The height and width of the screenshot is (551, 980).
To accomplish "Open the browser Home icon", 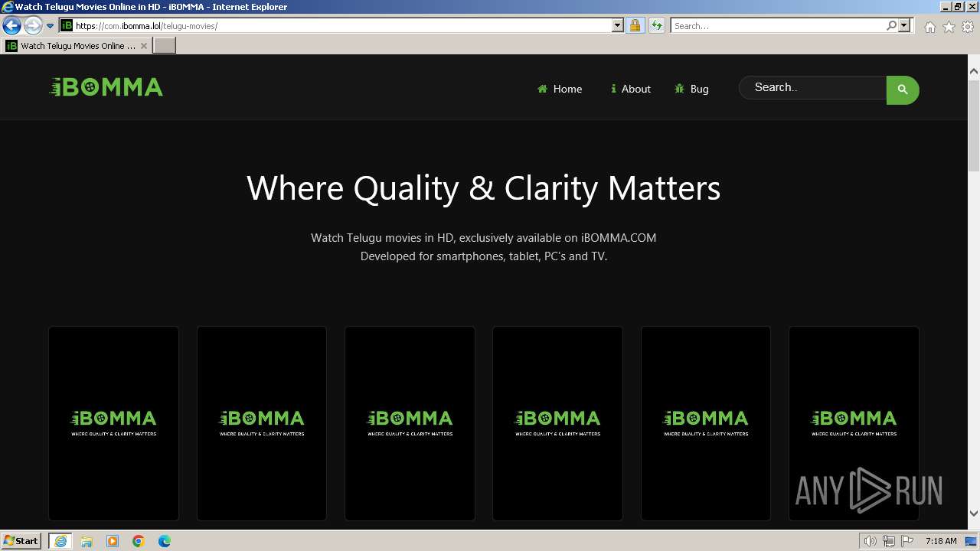I will 929,27.
